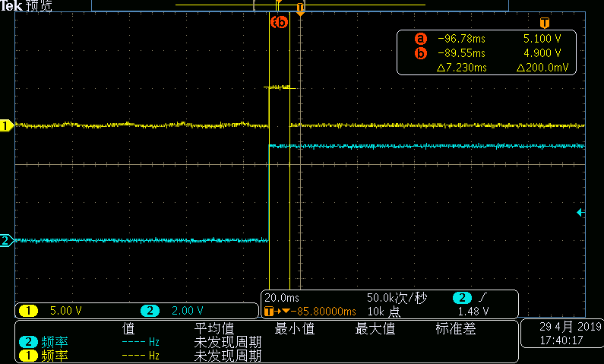The width and height of the screenshot is (604, 364).
Task: Click the cursor a time value -96.78ms
Action: 461,39
